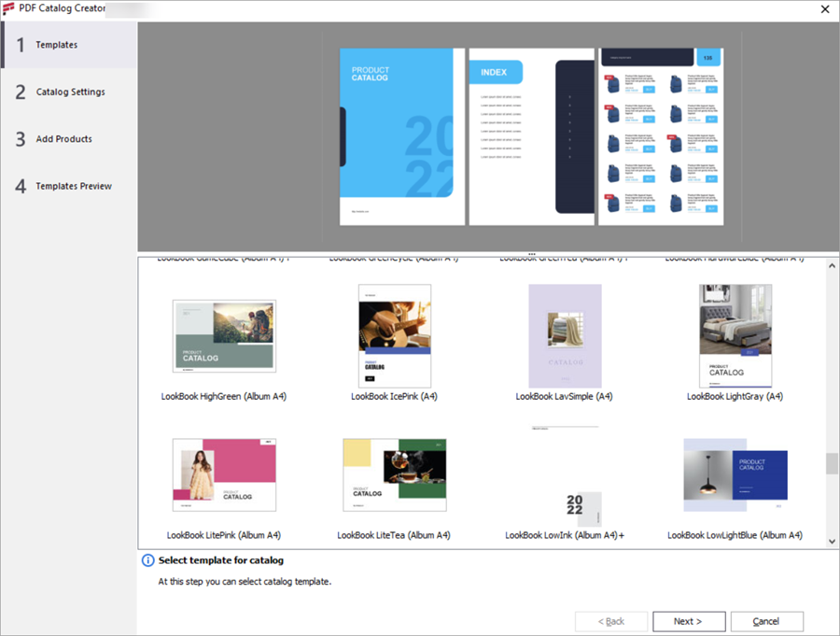
Task: Go to the Add Products step
Action: (x=65, y=138)
